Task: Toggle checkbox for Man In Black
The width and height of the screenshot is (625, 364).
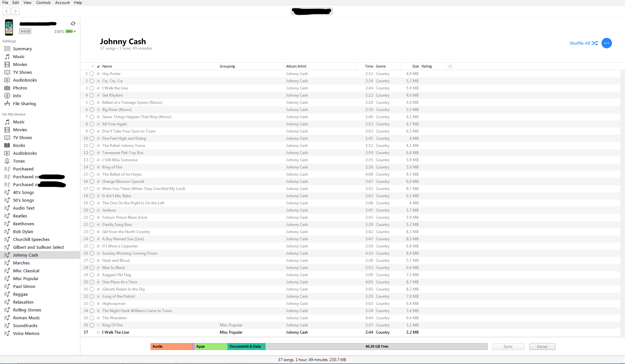Action: 98,268
